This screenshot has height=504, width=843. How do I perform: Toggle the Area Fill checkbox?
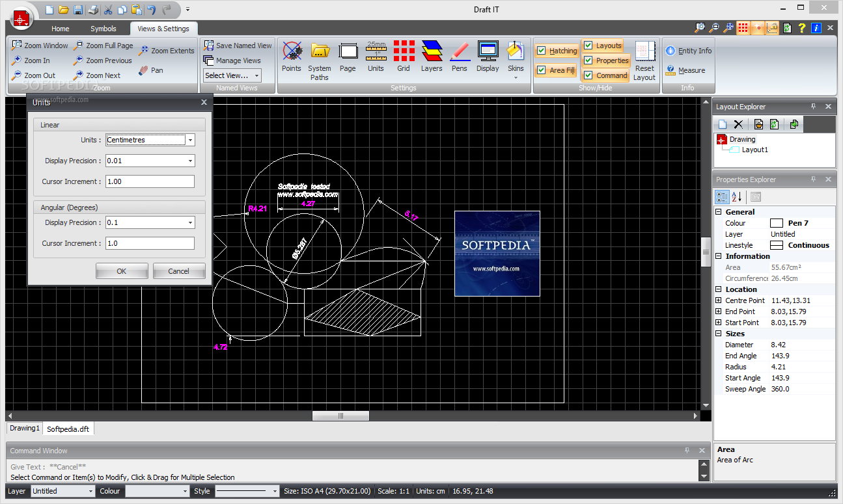pos(556,70)
